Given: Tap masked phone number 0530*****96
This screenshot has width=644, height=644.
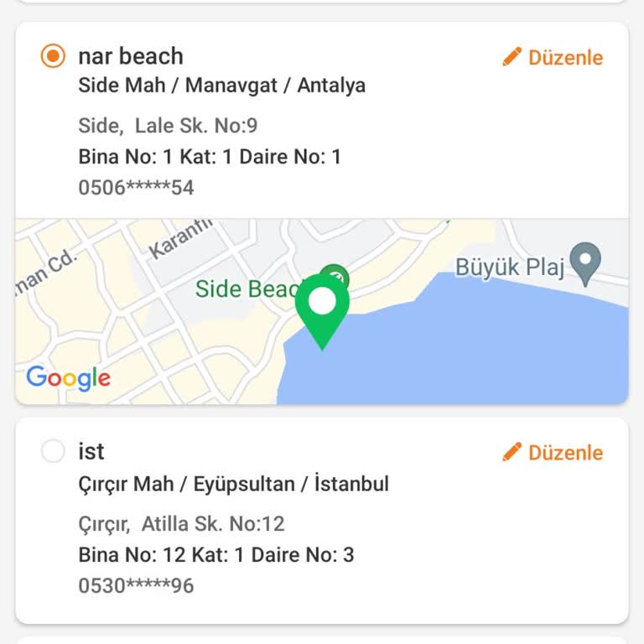Looking at the screenshot, I should (x=136, y=585).
